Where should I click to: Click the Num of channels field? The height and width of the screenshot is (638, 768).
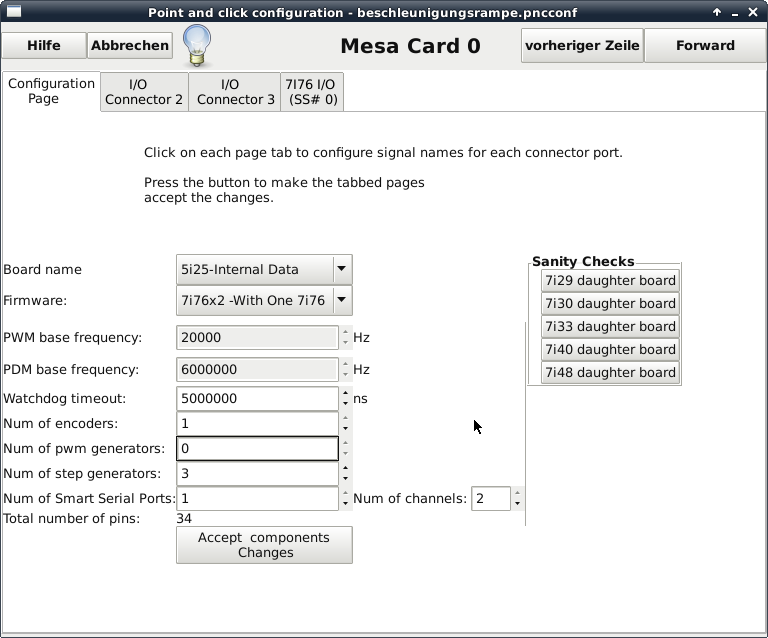(491, 498)
